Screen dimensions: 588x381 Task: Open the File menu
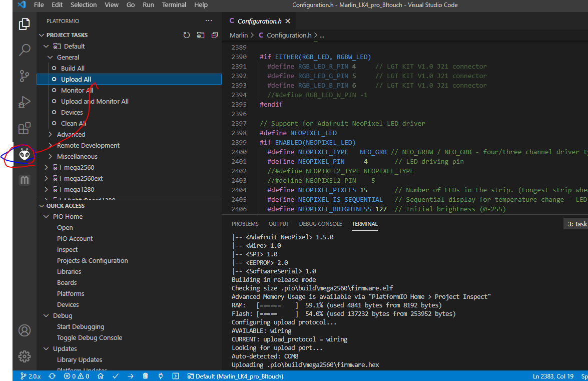click(x=39, y=5)
